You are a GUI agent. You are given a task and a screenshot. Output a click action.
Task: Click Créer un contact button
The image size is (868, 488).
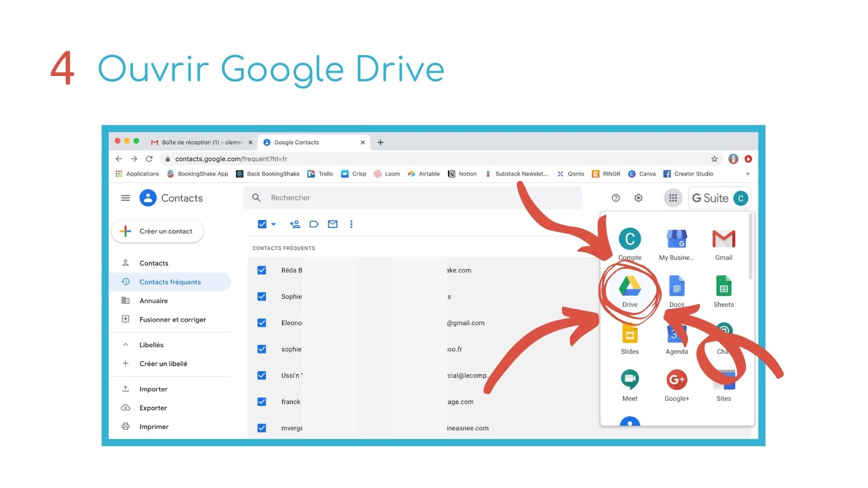tap(157, 232)
